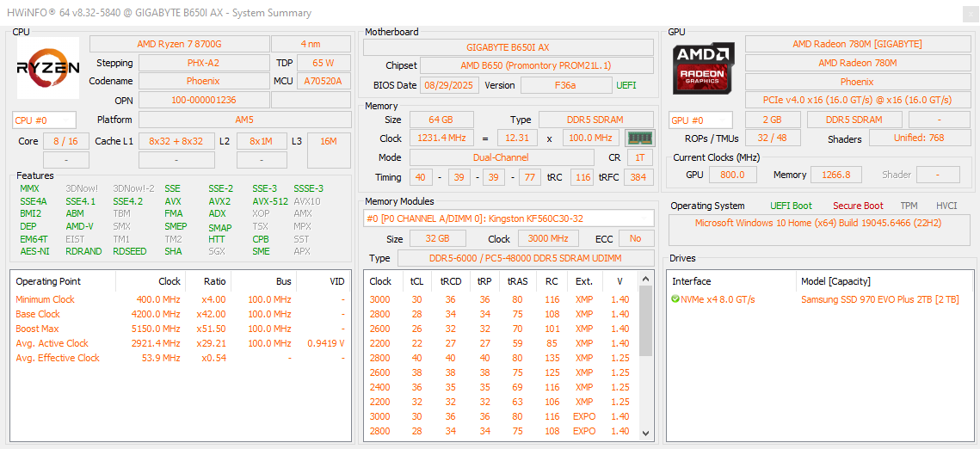Screen dimensions: 980x449
Task: Click the BIOS version F36a field
Action: click(x=565, y=85)
